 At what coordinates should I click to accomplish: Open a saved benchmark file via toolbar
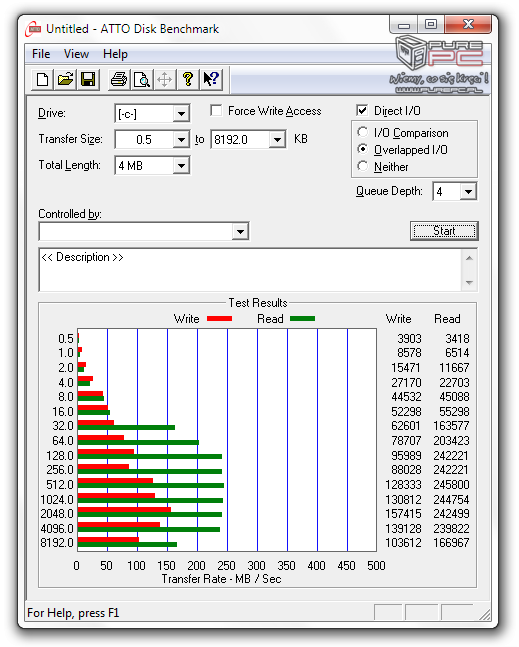(65, 79)
